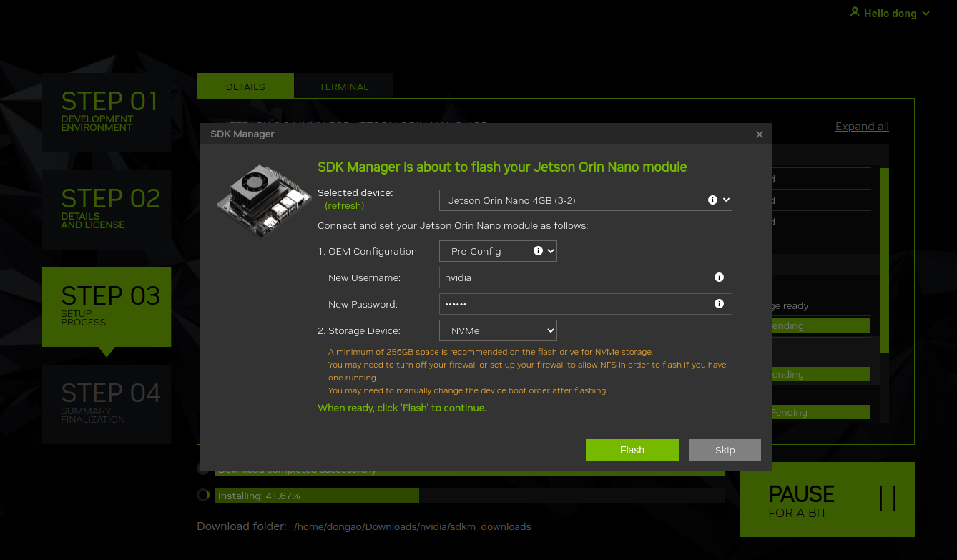Click the Expand all link
Viewport: 957px width, 560px height.
click(x=861, y=126)
